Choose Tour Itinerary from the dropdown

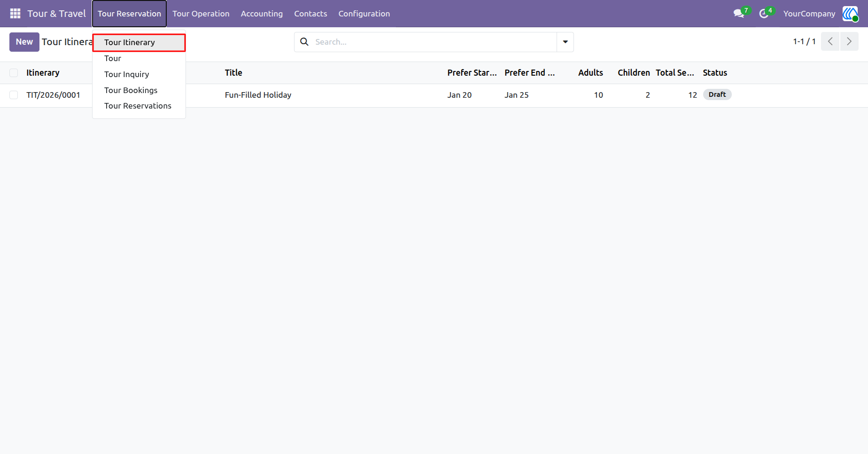coord(139,42)
